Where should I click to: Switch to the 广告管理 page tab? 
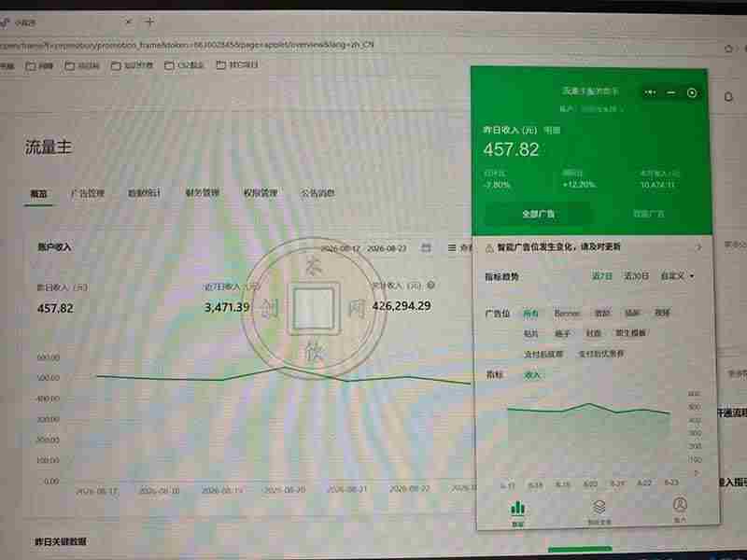(87, 193)
